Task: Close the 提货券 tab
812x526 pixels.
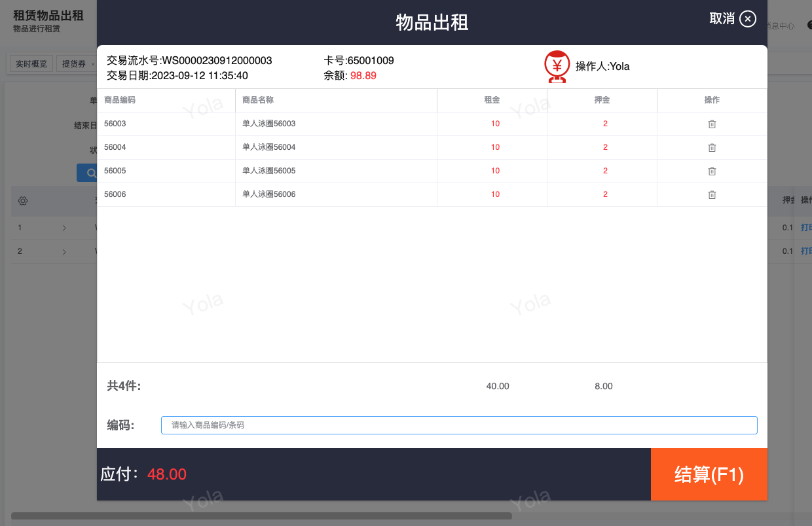Action: pyautogui.click(x=93, y=64)
